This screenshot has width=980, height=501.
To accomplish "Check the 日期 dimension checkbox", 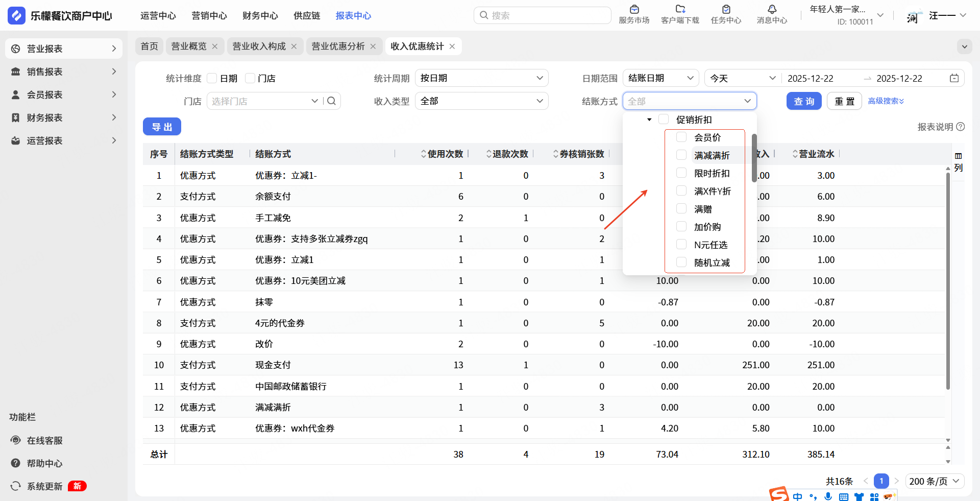I will (212, 78).
